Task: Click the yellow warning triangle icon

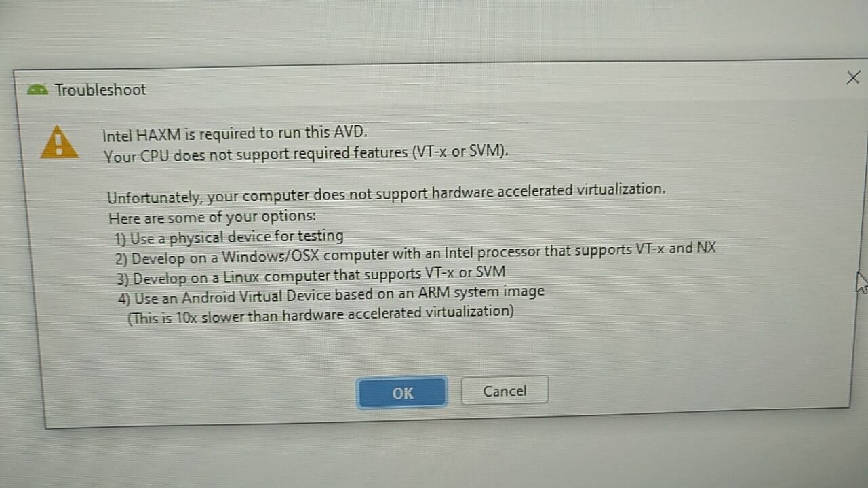Action: tap(60, 142)
